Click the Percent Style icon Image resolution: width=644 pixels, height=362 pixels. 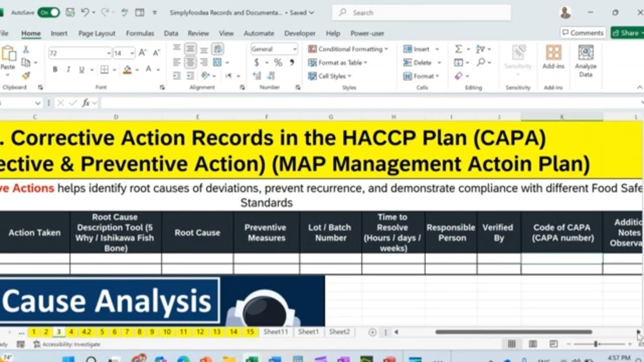pyautogui.click(x=278, y=63)
